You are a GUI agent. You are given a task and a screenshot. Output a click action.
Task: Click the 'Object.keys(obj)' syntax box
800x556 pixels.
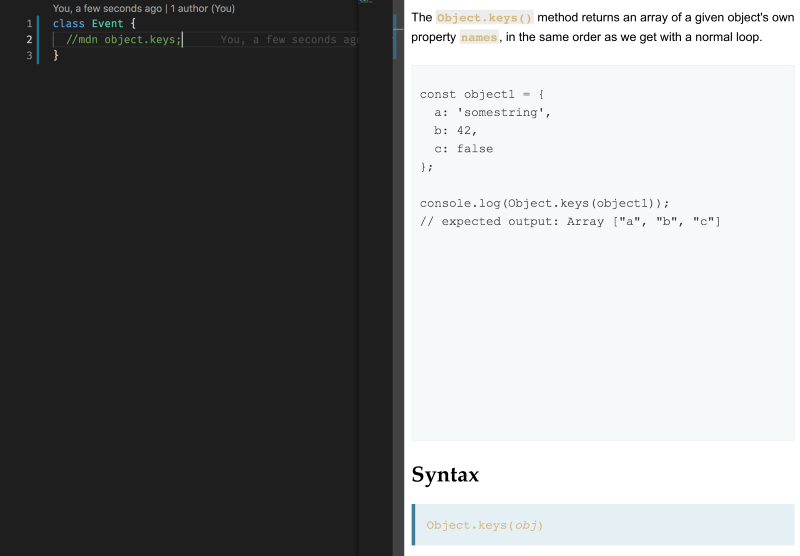pyautogui.click(x=603, y=525)
